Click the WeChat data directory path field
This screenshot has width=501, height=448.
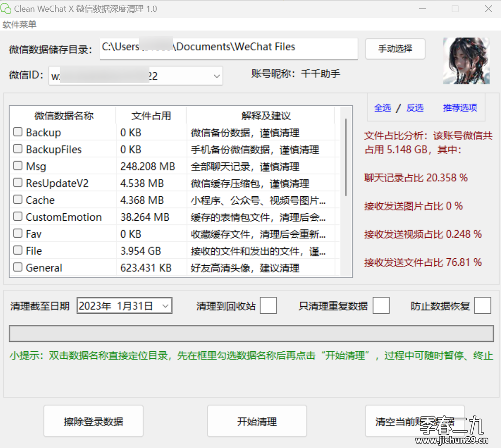click(x=228, y=49)
